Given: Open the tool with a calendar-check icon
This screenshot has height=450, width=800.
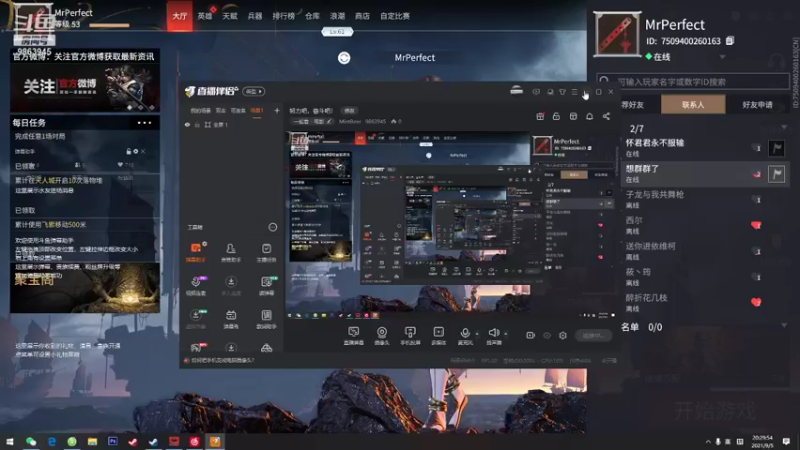Looking at the screenshot, I should pos(266,252).
